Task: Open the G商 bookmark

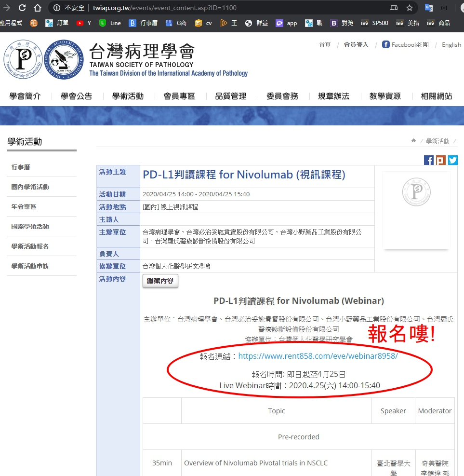Action: (x=176, y=23)
